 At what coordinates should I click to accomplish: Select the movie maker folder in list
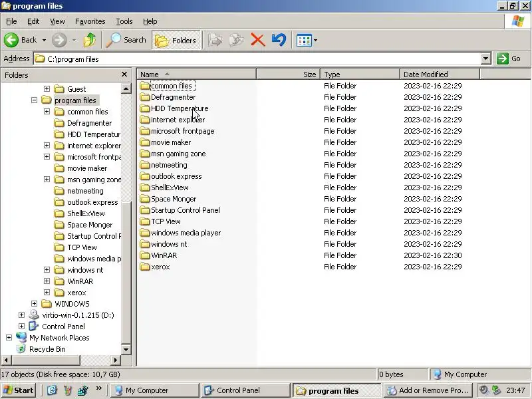[x=171, y=142]
